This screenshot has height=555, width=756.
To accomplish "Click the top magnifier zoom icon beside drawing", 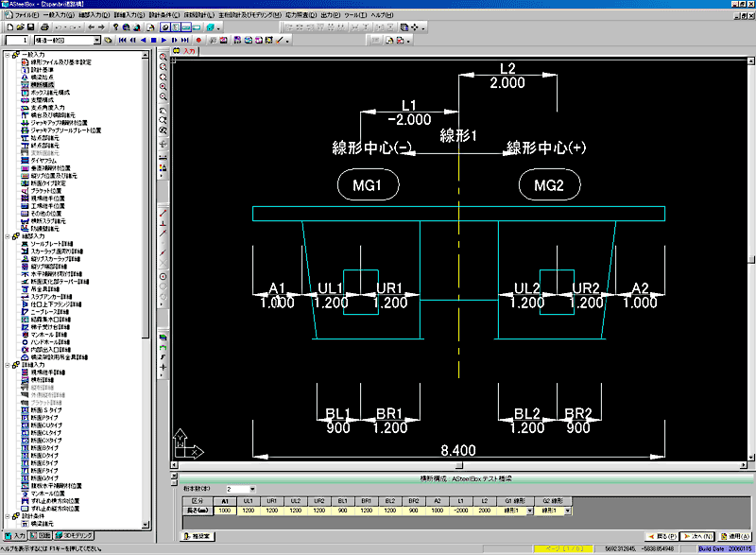I will pyautogui.click(x=163, y=57).
